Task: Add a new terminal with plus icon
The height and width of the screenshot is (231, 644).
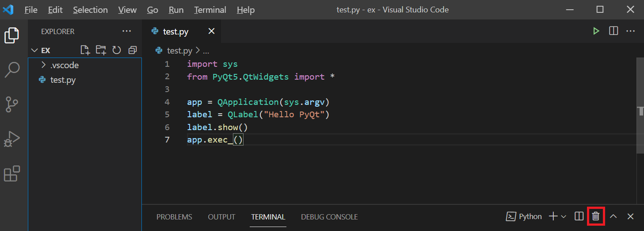Action: pos(553,216)
